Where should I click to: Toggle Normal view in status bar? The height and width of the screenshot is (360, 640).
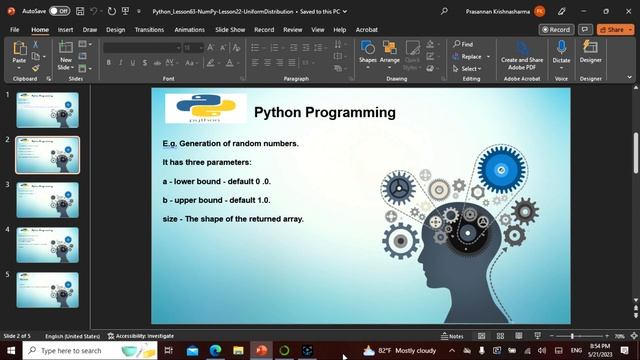482,336
